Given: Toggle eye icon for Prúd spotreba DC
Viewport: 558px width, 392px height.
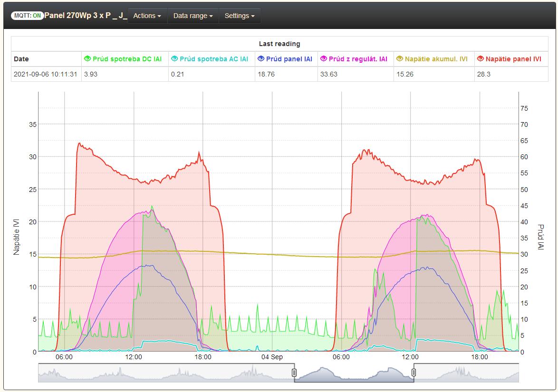Looking at the screenshot, I should (x=87, y=59).
